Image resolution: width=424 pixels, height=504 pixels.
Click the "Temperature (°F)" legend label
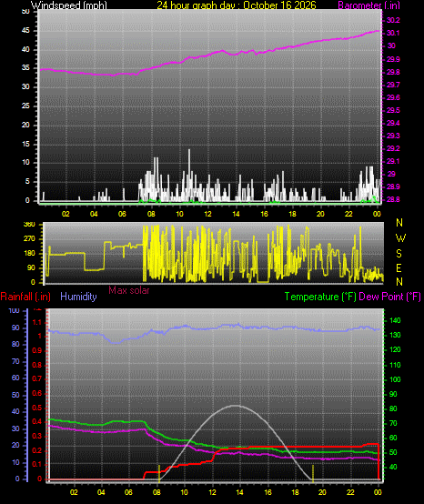pos(320,297)
